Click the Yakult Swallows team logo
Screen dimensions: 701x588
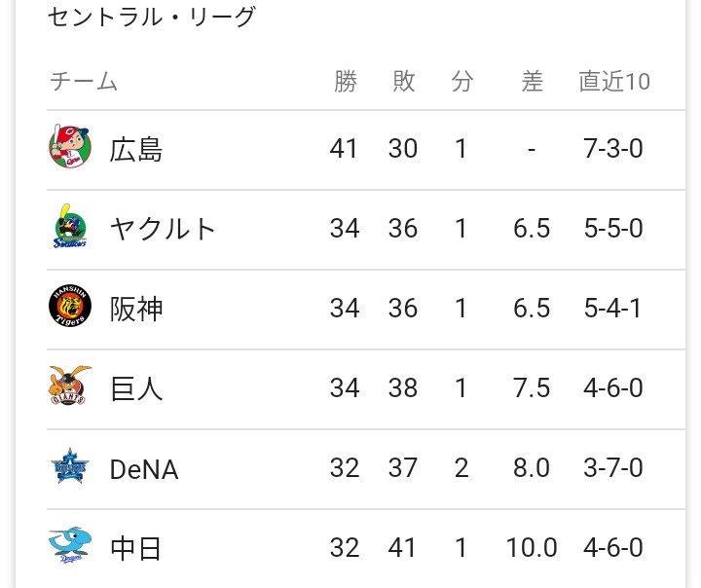tap(70, 226)
